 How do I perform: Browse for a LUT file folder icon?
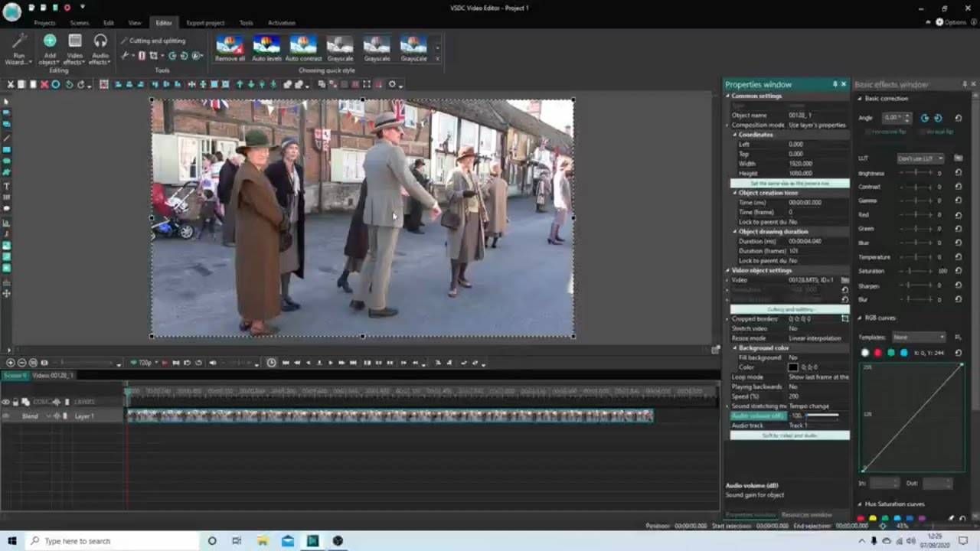[x=959, y=158]
